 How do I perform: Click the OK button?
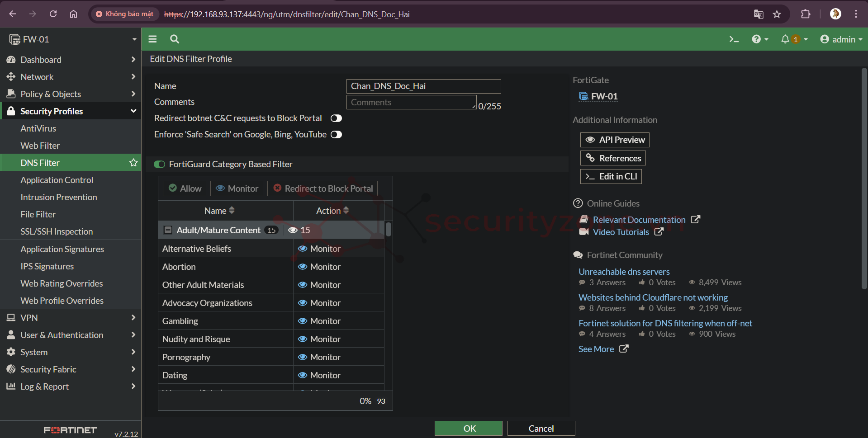tap(468, 428)
